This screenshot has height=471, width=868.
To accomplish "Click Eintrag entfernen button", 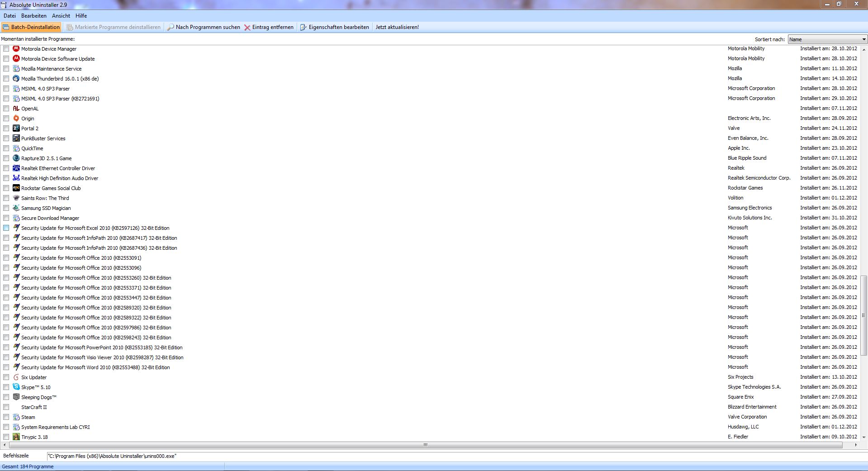I will click(x=269, y=27).
